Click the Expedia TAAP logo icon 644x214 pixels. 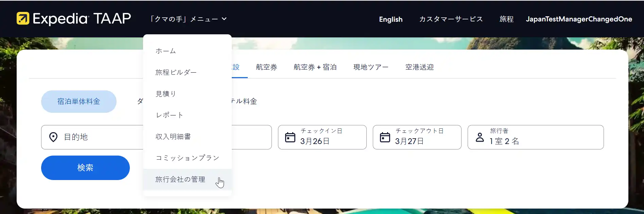(x=23, y=19)
